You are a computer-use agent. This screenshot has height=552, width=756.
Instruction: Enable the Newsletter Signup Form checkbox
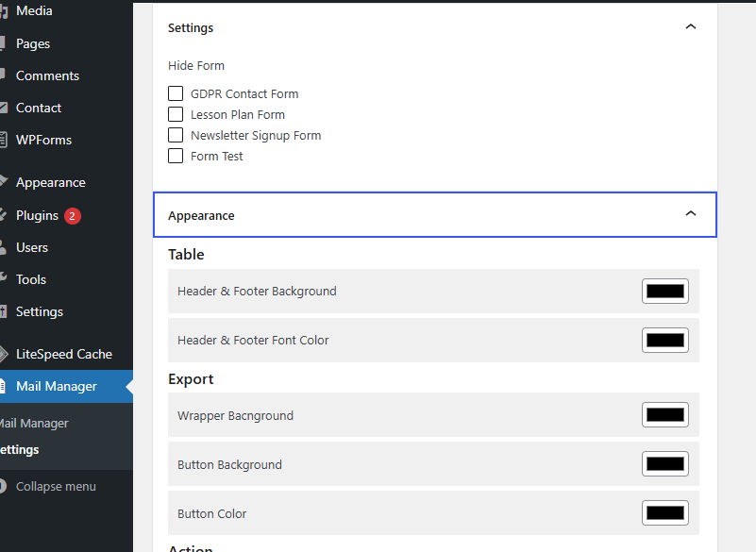(176, 135)
